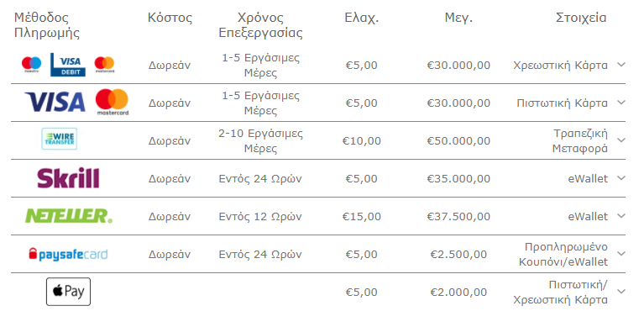Click the large VISA credit card logo
The image size is (644, 327).
55,102
